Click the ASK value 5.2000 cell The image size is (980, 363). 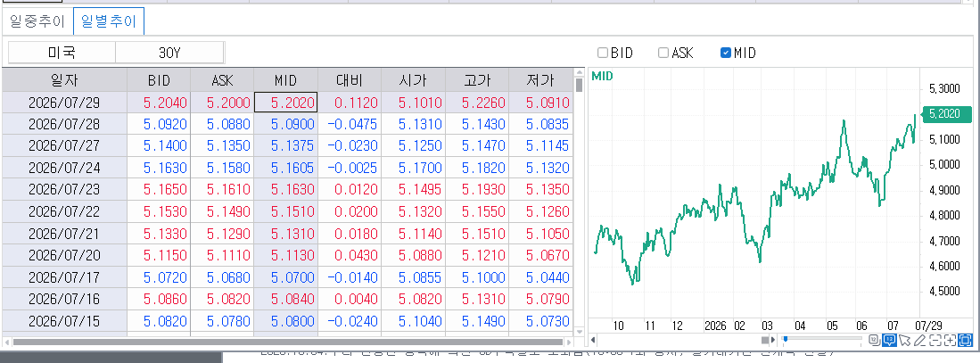click(222, 103)
